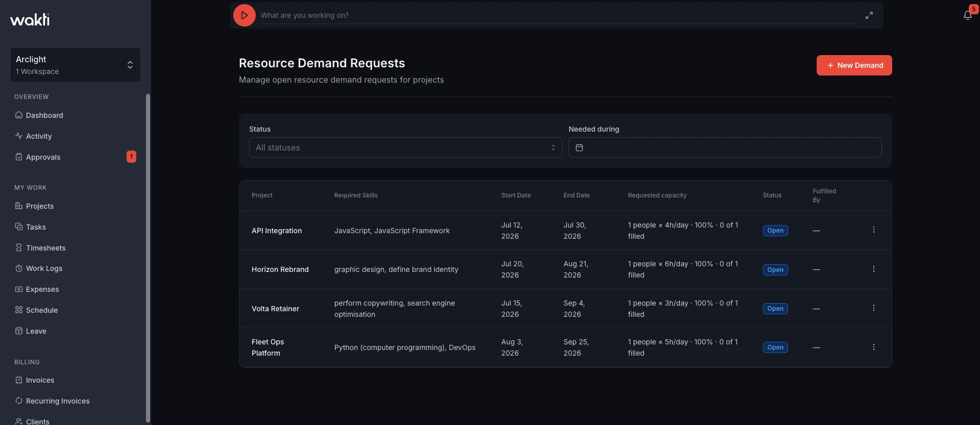Image resolution: width=980 pixels, height=425 pixels.
Task: Open the notifications bell
Action: (967, 15)
